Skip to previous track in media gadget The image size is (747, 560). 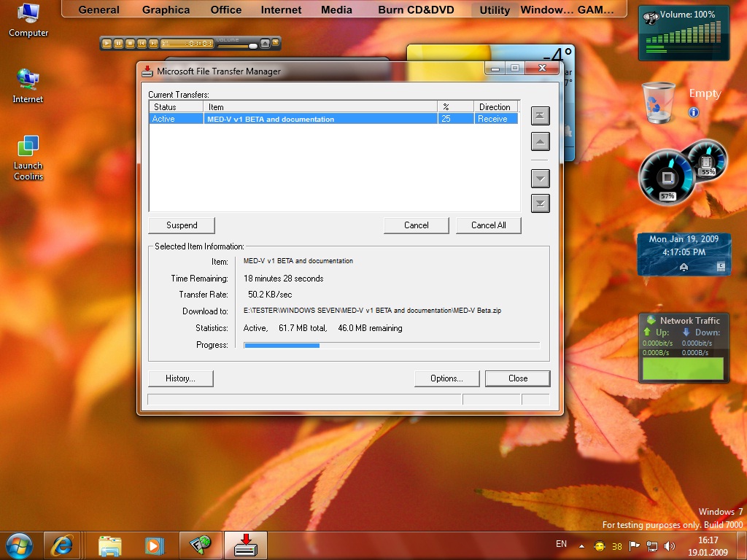click(x=142, y=43)
